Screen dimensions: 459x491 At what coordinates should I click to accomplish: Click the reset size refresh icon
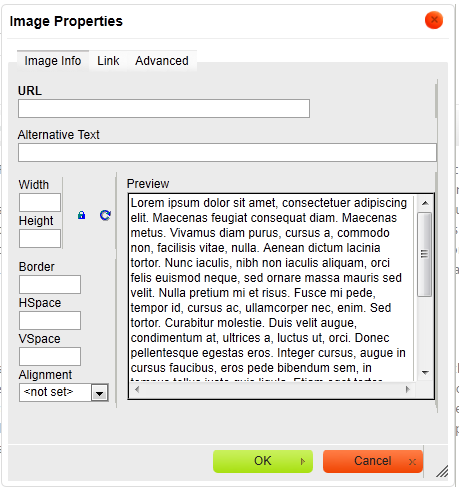[105, 215]
